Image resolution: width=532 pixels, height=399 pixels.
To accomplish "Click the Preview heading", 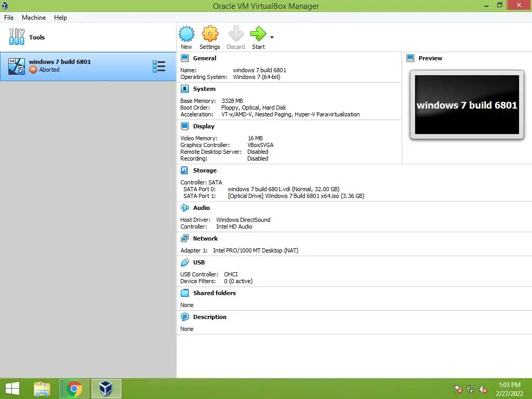I will (x=430, y=58).
